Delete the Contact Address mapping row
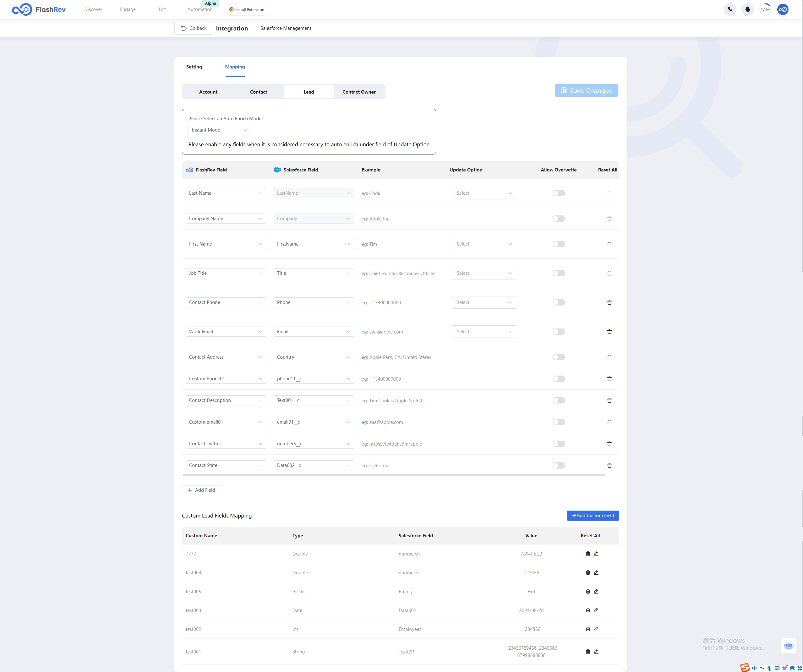Image resolution: width=803 pixels, height=672 pixels. [x=609, y=357]
